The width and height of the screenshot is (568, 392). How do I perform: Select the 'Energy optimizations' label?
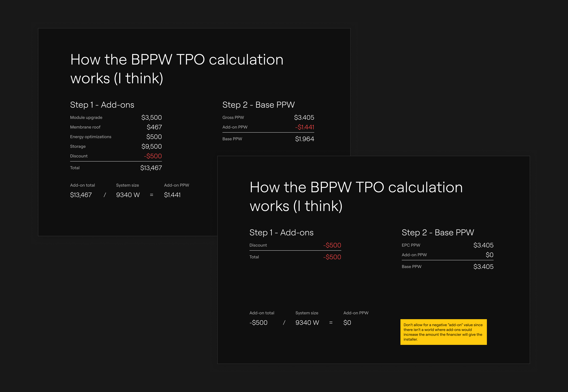(x=91, y=137)
